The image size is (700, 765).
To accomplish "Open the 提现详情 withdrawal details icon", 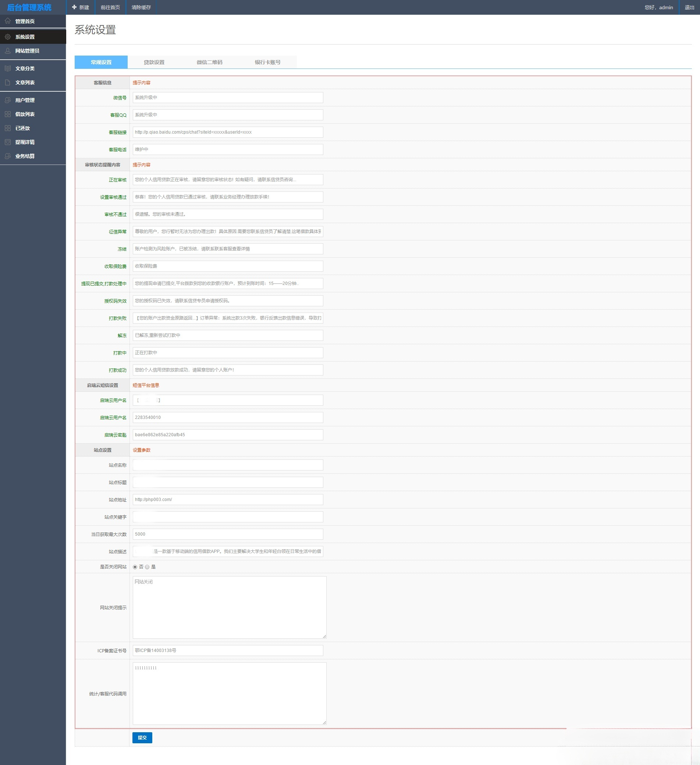I will 8,142.
